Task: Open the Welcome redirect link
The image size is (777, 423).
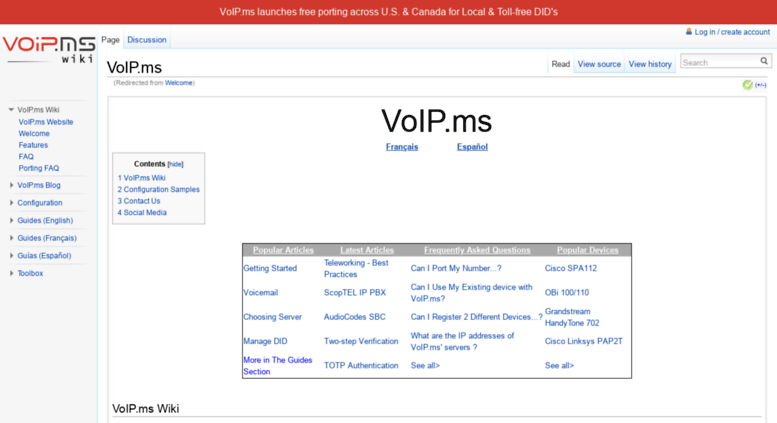Action: point(178,83)
